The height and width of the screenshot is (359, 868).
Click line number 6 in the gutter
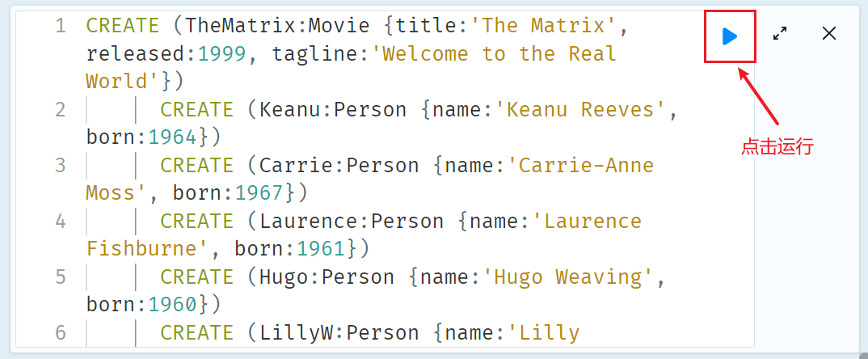point(61,332)
